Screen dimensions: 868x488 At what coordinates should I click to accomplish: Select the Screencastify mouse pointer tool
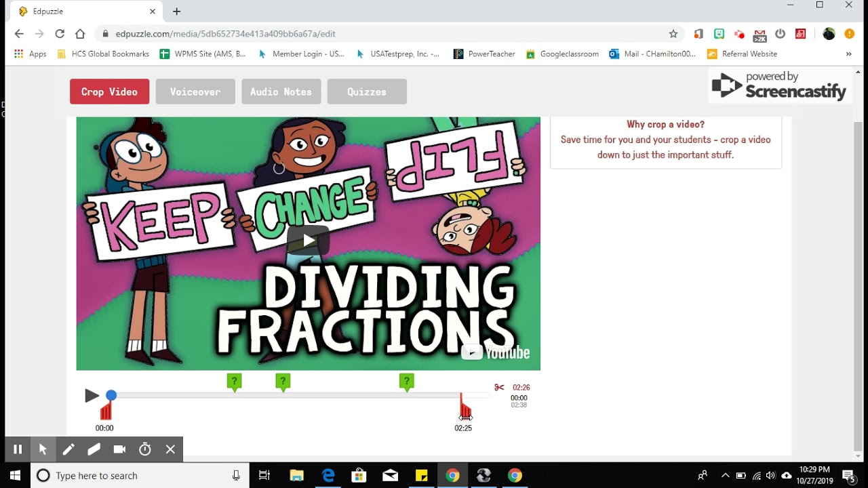(x=43, y=449)
